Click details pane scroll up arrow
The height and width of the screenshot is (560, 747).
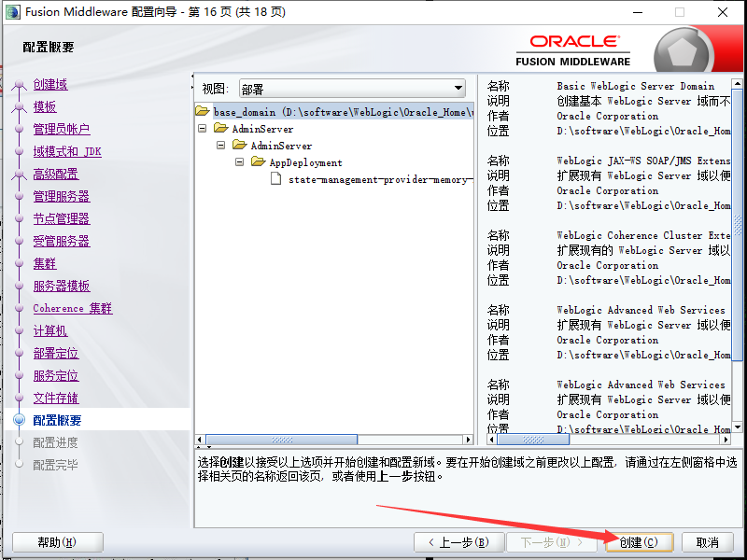tap(738, 84)
